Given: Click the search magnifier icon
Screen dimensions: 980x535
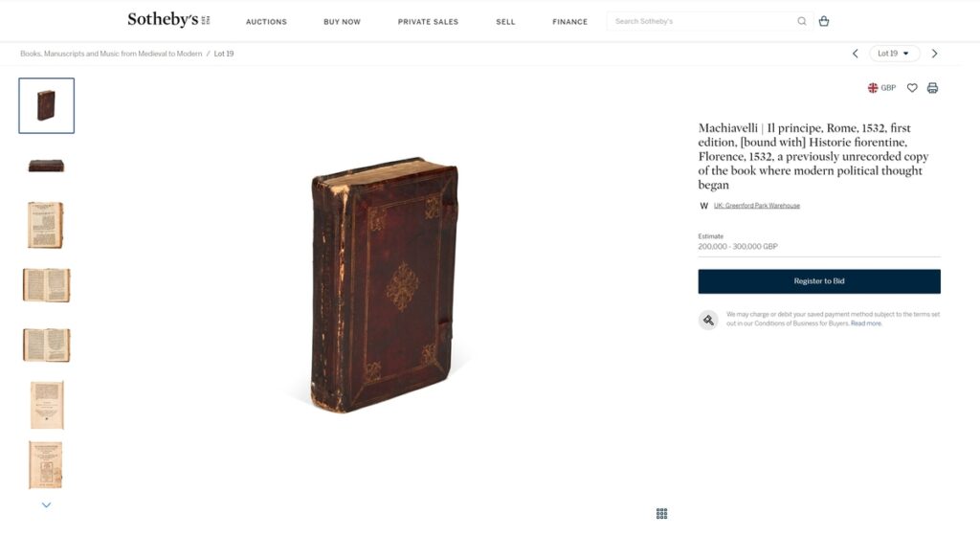Looking at the screenshot, I should [x=802, y=21].
